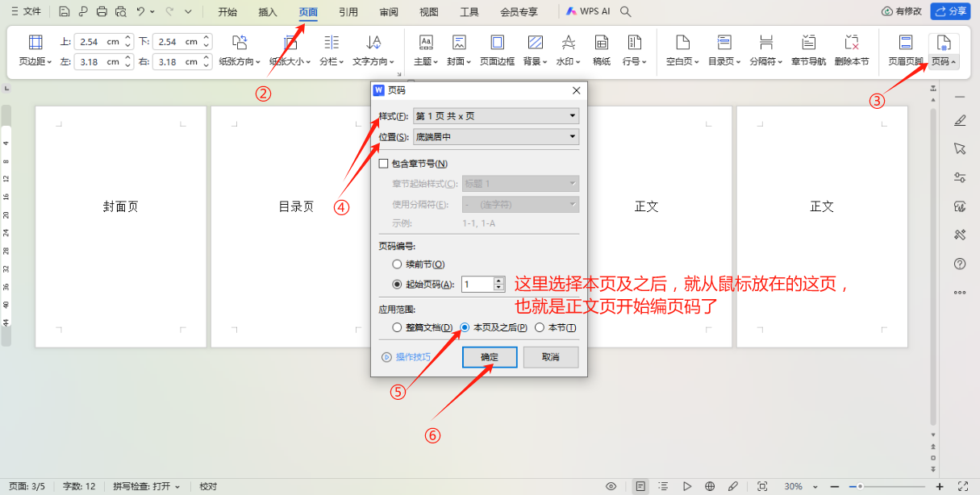Click the 页面边框 page border icon
This screenshot has height=495, width=980.
497,43
